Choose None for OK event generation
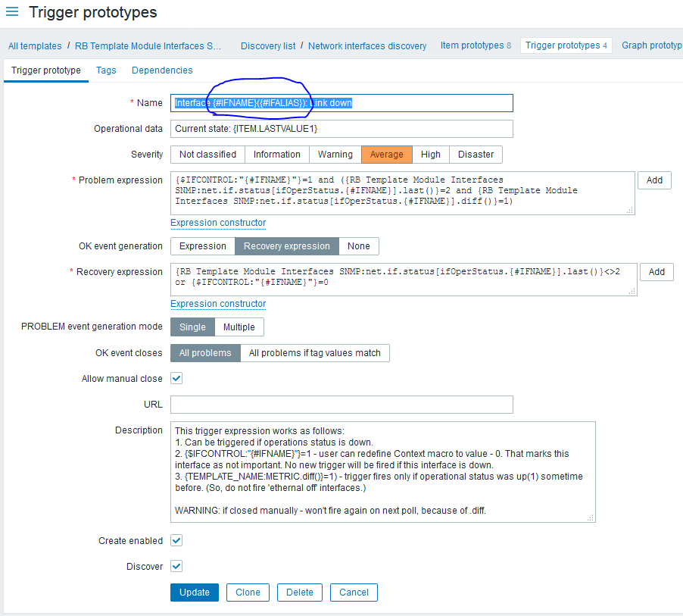 point(358,246)
